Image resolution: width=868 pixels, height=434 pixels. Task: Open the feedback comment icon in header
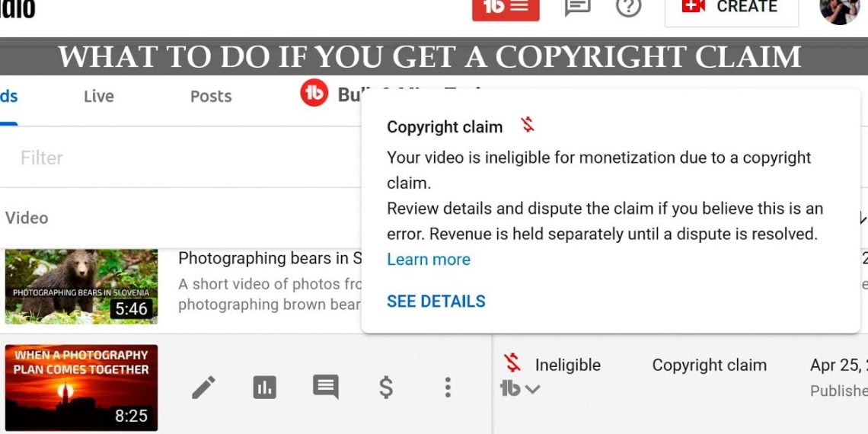[x=577, y=7]
